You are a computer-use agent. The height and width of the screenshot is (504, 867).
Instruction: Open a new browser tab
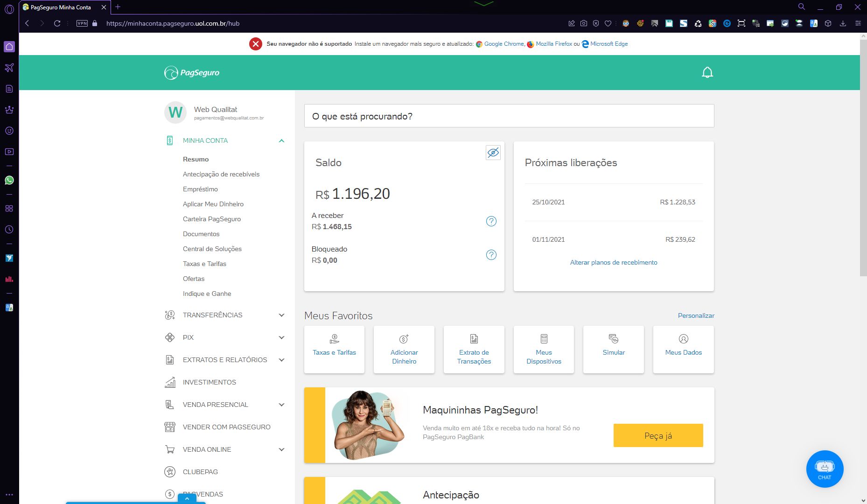click(x=118, y=7)
